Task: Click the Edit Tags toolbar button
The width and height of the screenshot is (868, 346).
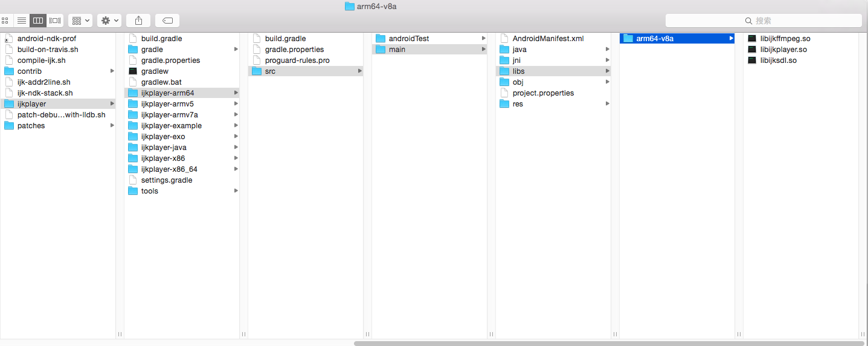Action: point(167,21)
